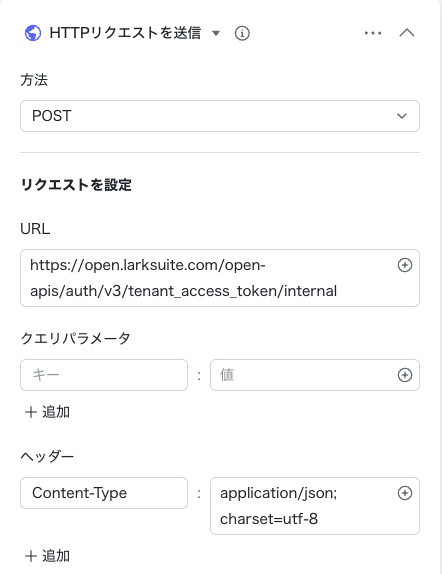Image resolution: width=442 pixels, height=574 pixels.
Task: Open the three-dot more options menu
Action: tap(373, 33)
